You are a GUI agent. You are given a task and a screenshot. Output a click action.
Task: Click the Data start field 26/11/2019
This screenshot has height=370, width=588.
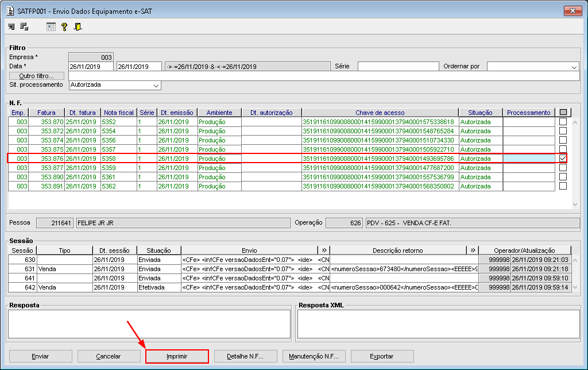[91, 67]
